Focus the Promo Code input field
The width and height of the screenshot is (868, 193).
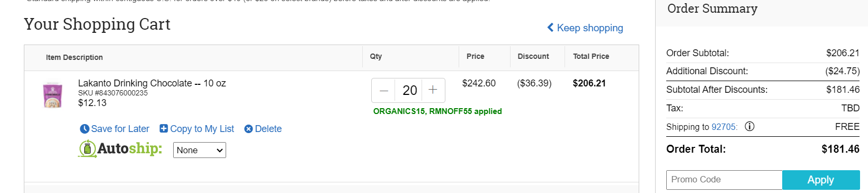(x=724, y=180)
